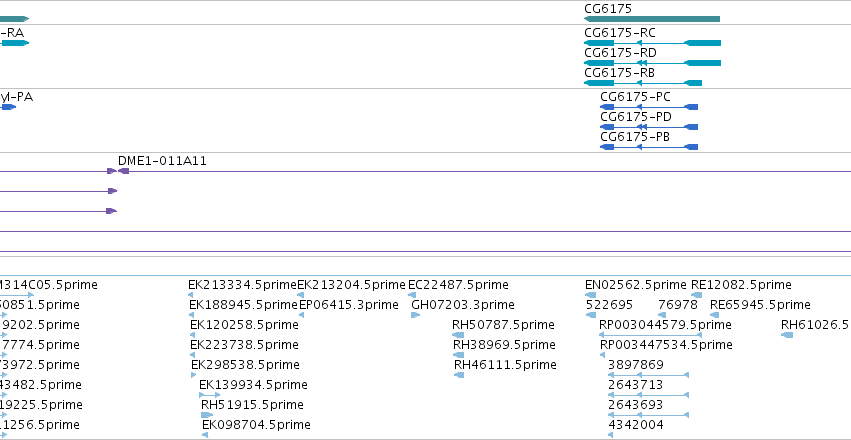The height and width of the screenshot is (440, 851).
Task: Click feature 76978
Action: pyautogui.click(x=678, y=305)
